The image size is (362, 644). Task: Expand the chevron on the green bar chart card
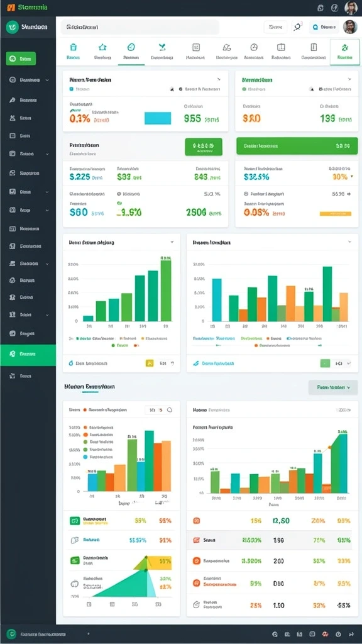click(x=172, y=242)
